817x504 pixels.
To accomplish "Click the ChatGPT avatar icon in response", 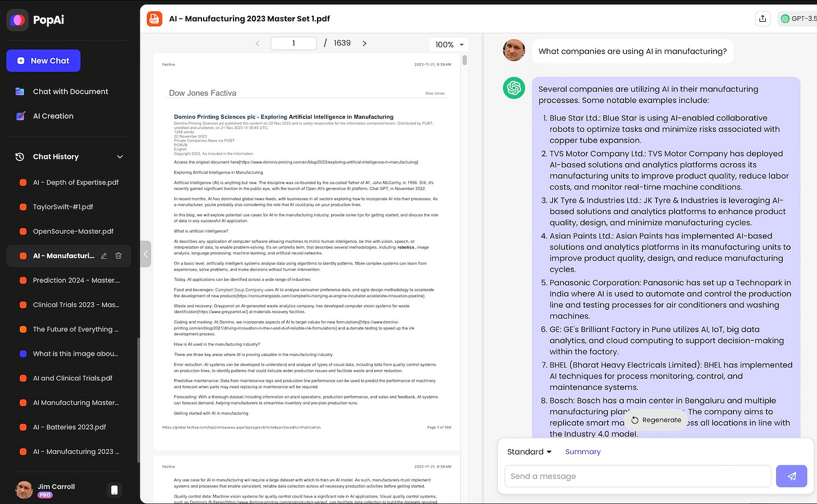I will click(514, 88).
